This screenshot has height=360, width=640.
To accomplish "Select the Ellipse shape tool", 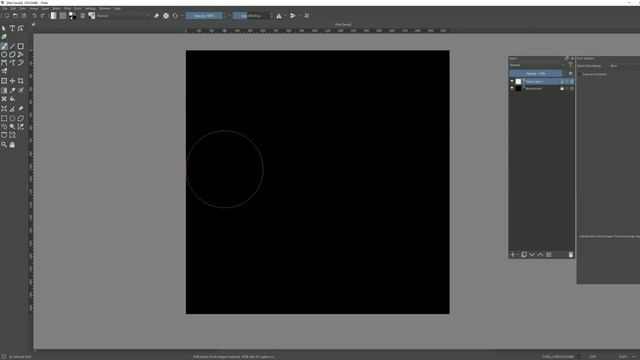I will coord(4,54).
